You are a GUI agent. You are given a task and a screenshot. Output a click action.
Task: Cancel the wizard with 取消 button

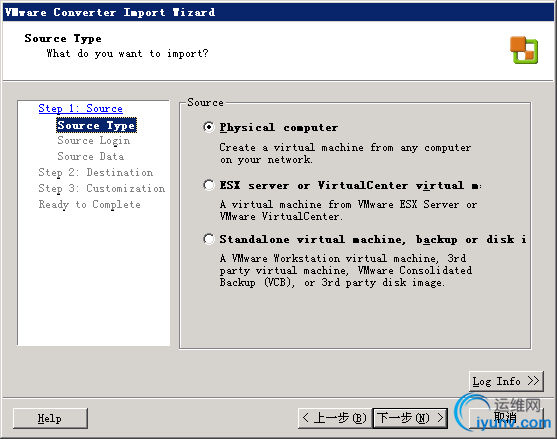[x=506, y=418]
